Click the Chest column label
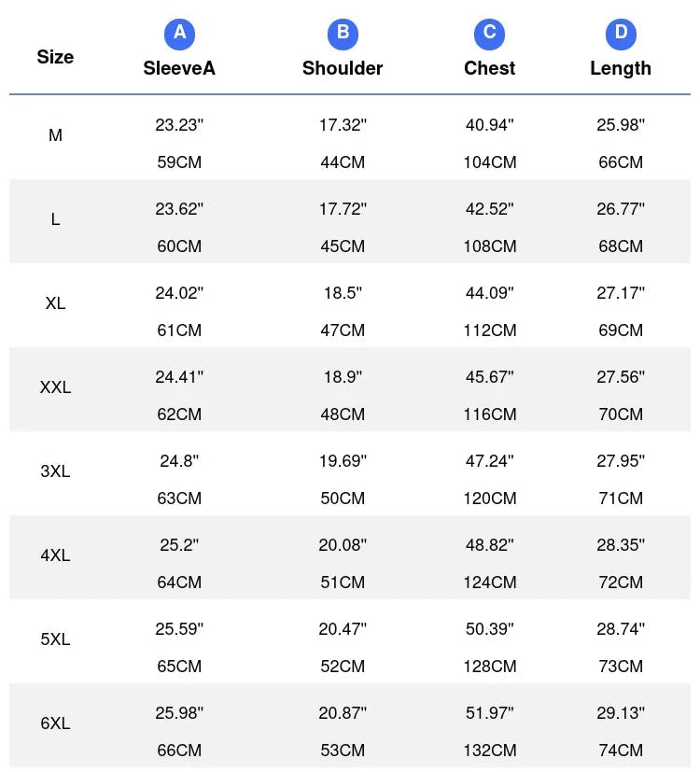Screen dimensions: 700x772 click(x=489, y=68)
